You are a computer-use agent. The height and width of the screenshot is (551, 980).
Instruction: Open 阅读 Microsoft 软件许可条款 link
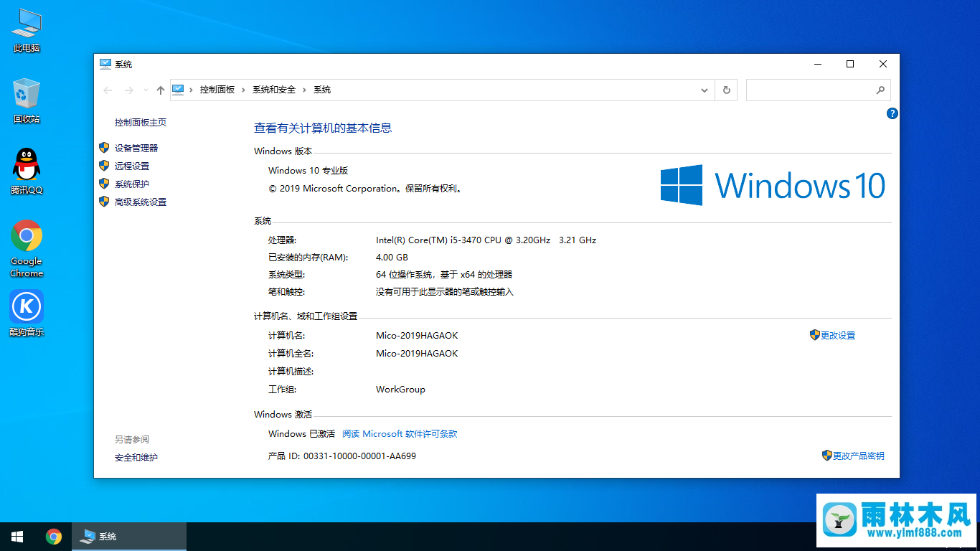[400, 433]
